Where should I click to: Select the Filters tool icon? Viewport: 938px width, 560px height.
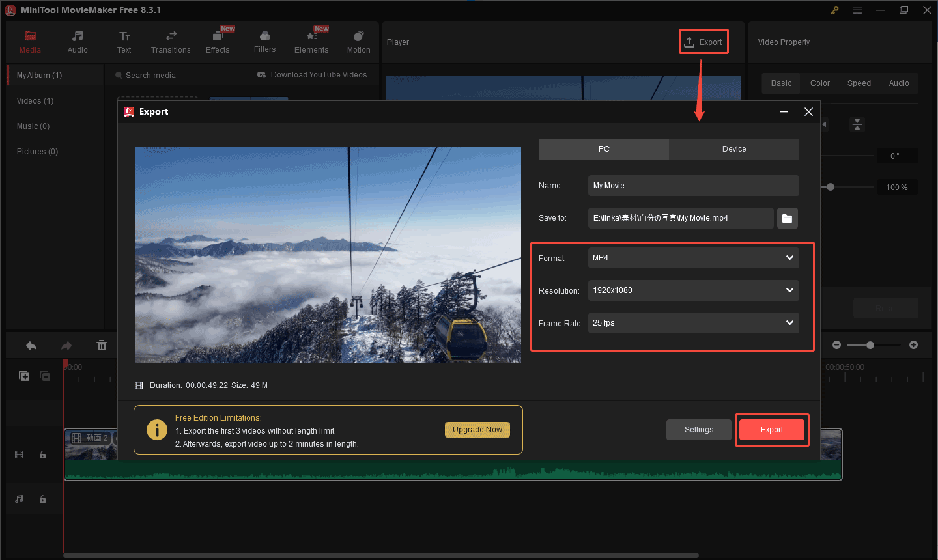(264, 36)
